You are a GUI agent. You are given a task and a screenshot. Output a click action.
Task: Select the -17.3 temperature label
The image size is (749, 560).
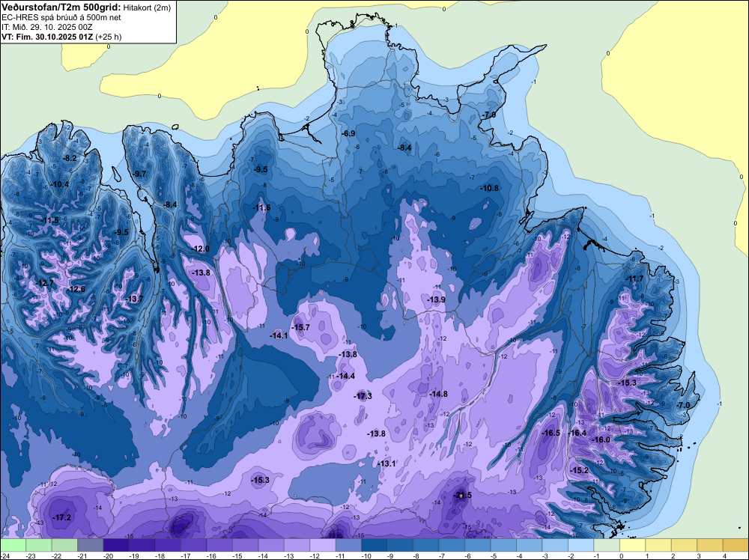point(363,396)
